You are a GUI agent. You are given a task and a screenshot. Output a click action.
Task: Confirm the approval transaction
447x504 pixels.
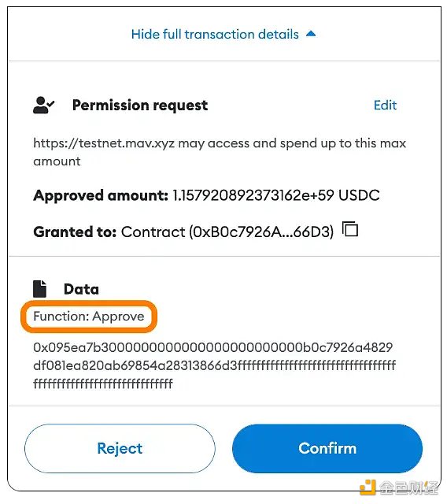[327, 448]
